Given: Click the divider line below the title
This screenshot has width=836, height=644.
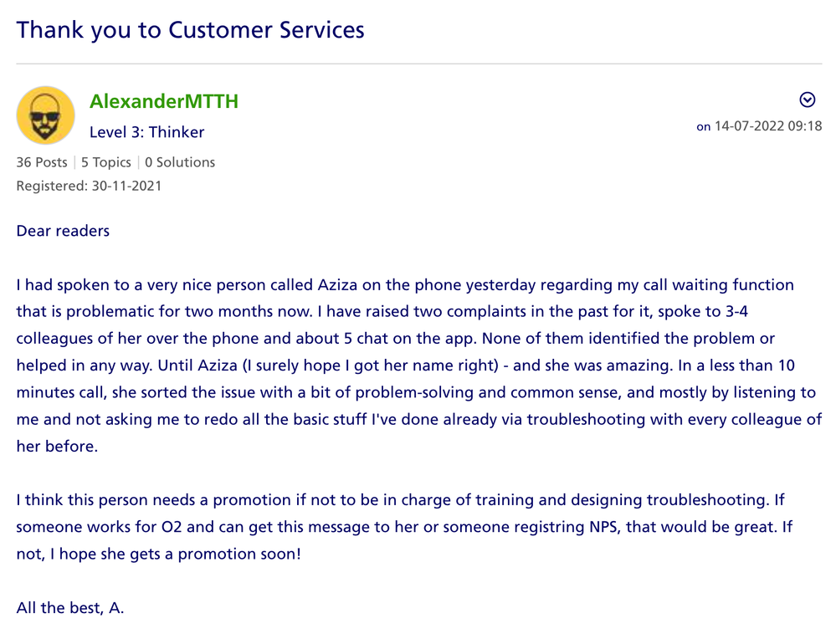Looking at the screenshot, I should [418, 64].
